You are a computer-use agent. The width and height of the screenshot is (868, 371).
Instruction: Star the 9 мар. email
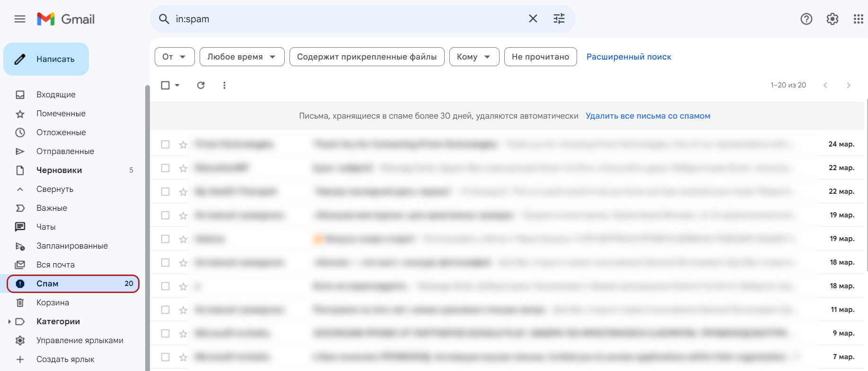(x=183, y=333)
